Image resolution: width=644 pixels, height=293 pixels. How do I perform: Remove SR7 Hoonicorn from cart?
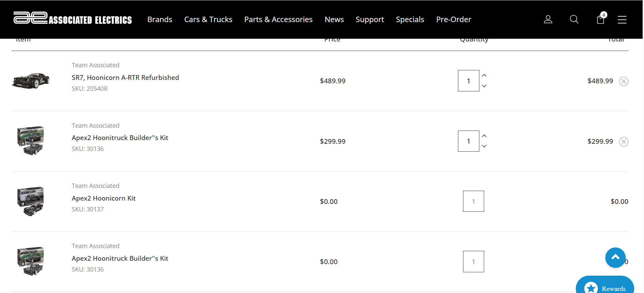(624, 81)
